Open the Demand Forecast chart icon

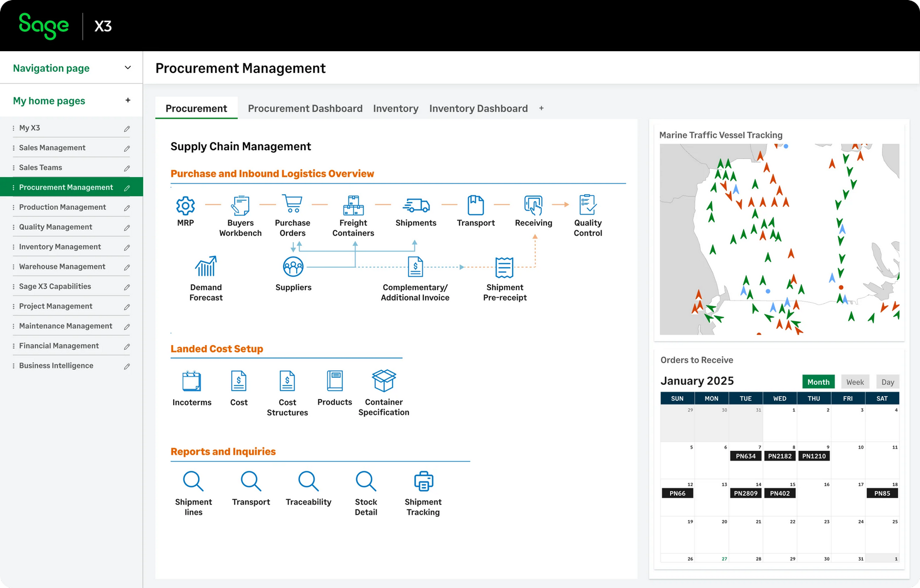206,266
